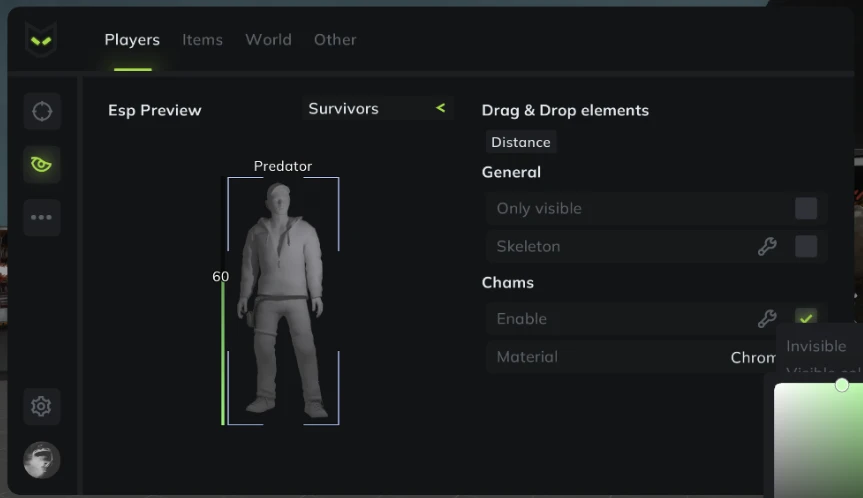
Task: Toggle the Only visible checkbox
Action: [806, 209]
